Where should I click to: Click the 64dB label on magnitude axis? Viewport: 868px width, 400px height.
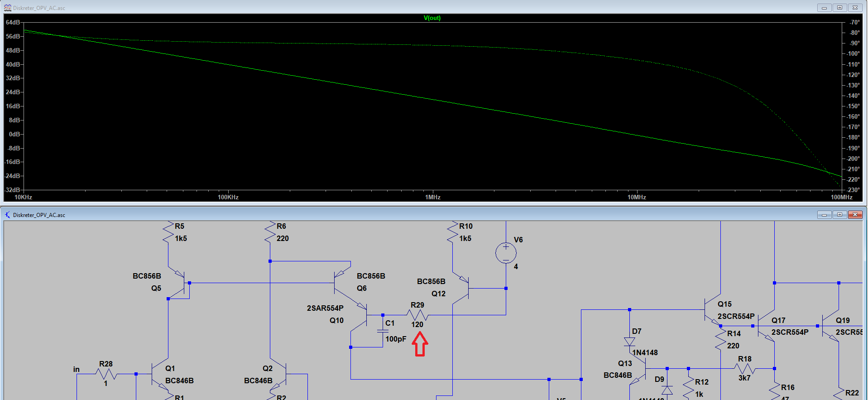[x=13, y=22]
